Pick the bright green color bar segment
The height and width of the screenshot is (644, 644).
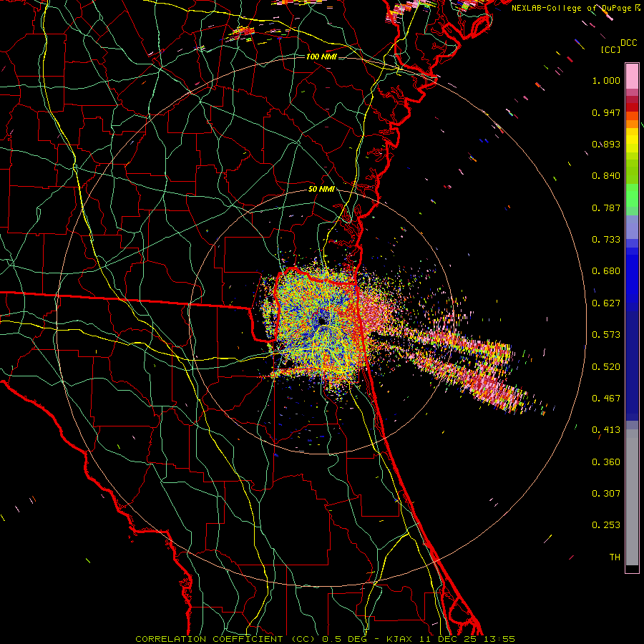tap(632, 195)
